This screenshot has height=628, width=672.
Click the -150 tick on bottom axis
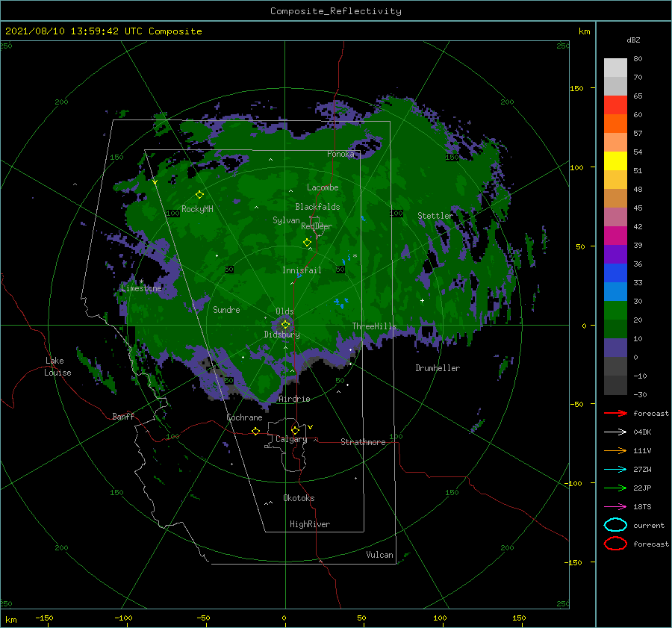[x=44, y=618]
